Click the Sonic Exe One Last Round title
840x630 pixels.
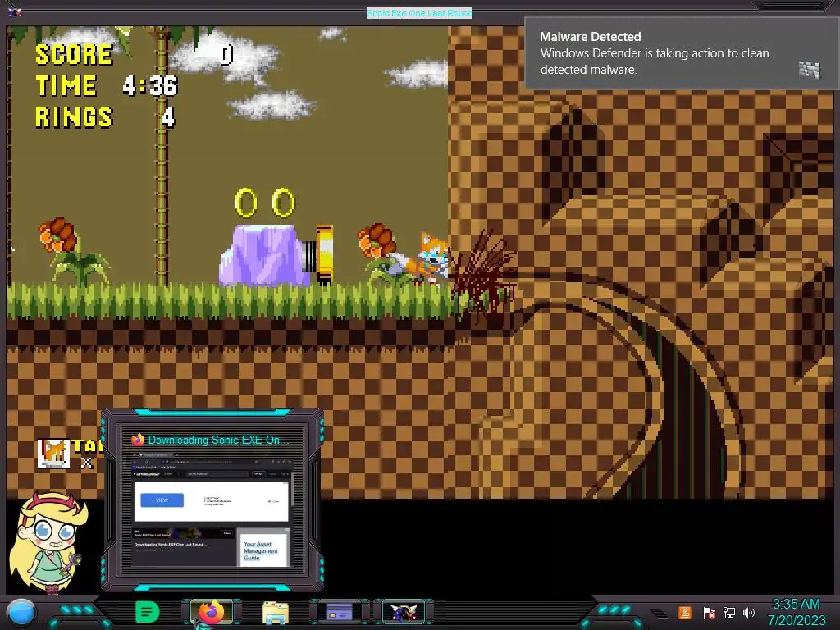click(x=419, y=13)
